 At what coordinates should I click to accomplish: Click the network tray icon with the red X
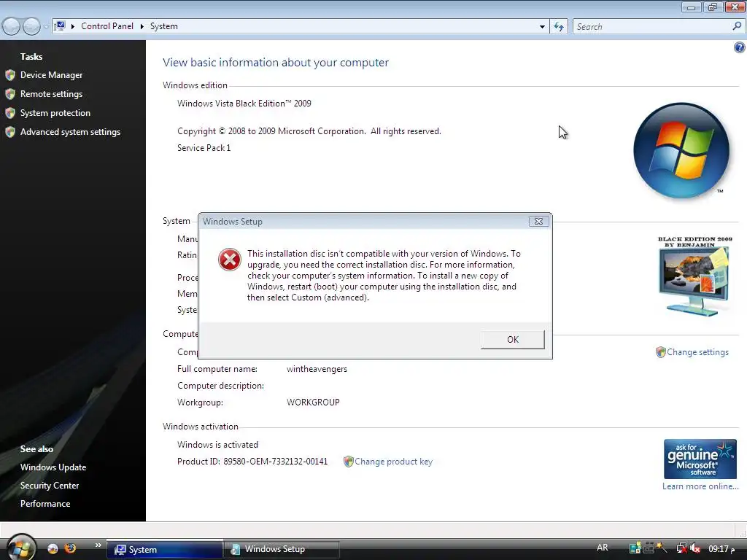click(682, 548)
